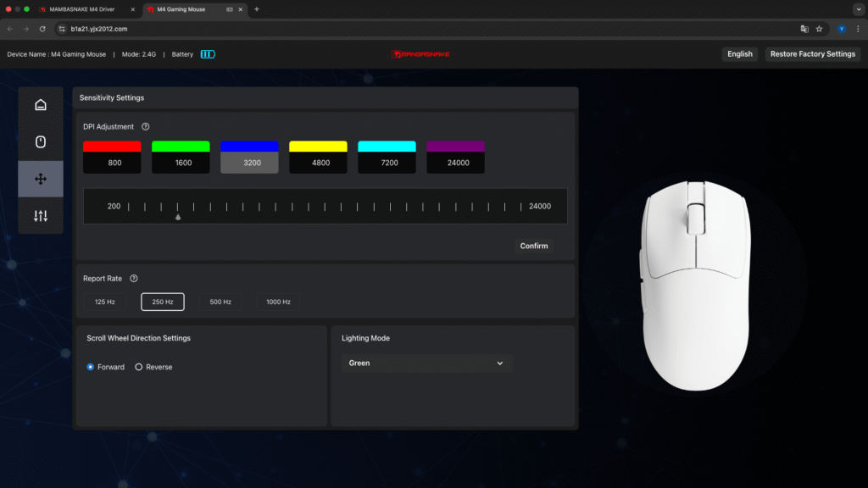Click the purple color swatch above 24000

click(455, 146)
